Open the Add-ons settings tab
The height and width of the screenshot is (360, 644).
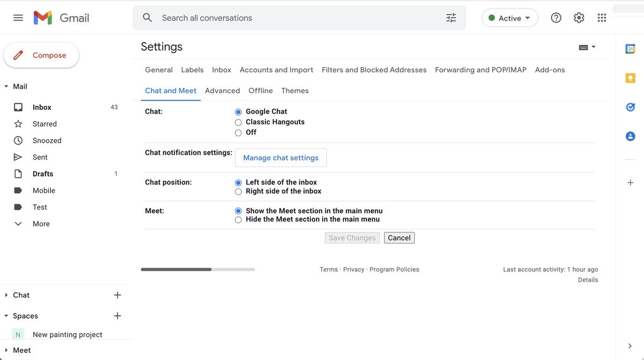click(x=550, y=70)
